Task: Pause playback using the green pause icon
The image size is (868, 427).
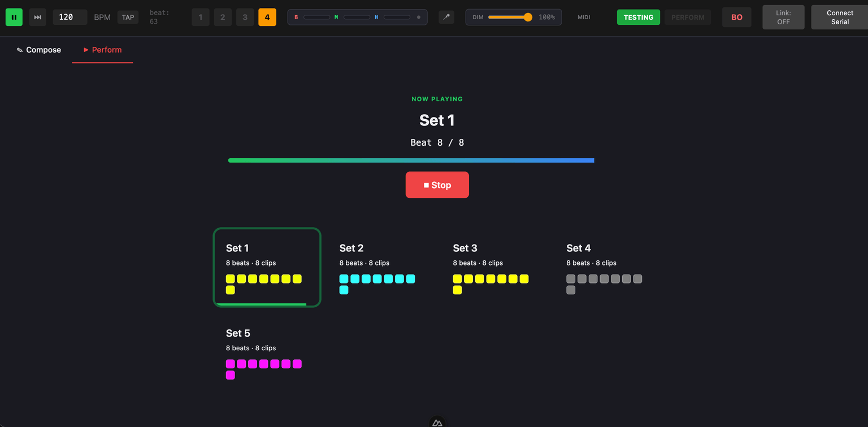Action: (x=14, y=17)
